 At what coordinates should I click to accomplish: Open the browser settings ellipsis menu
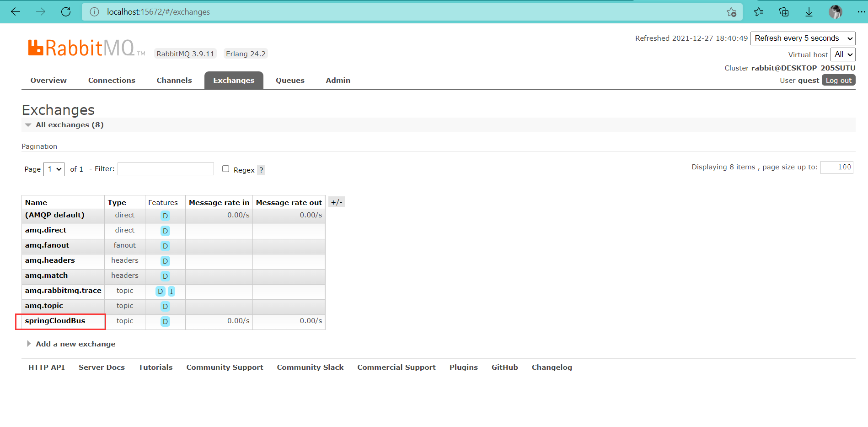(x=861, y=12)
